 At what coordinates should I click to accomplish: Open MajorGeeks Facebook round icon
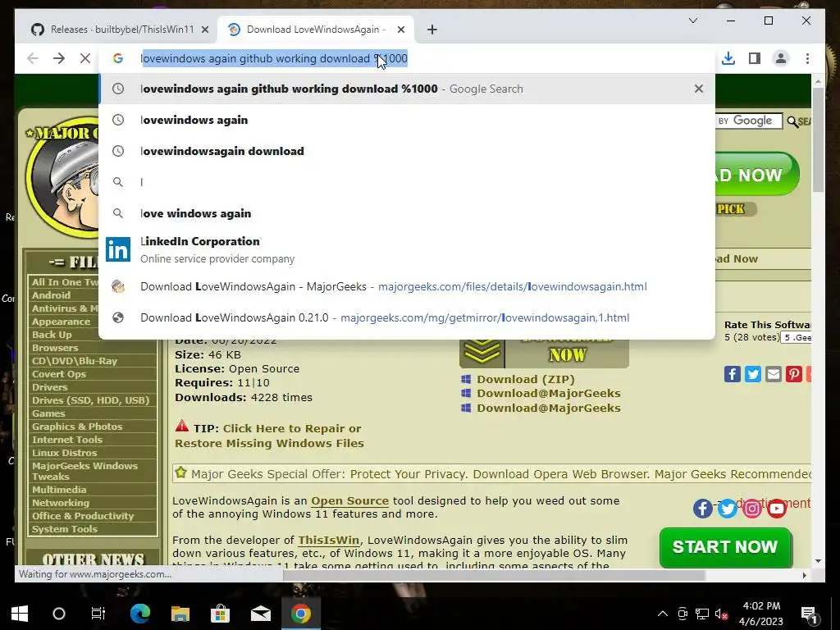(702, 508)
